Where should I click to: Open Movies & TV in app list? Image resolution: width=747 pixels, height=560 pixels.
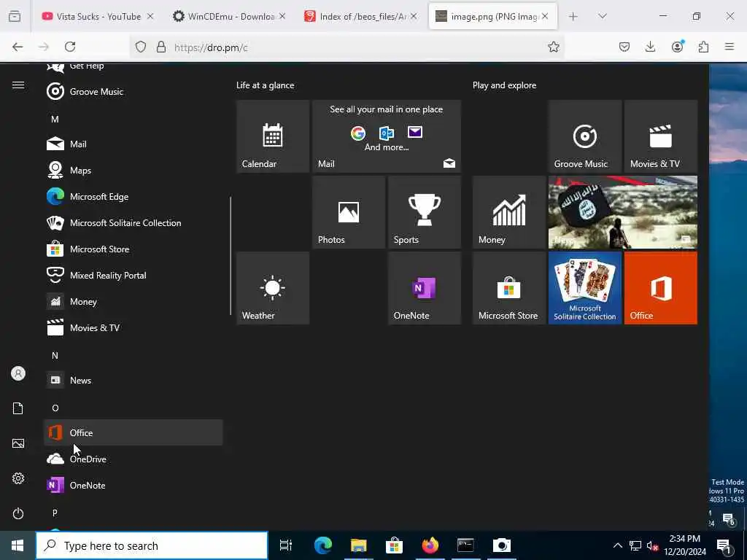(x=133, y=327)
